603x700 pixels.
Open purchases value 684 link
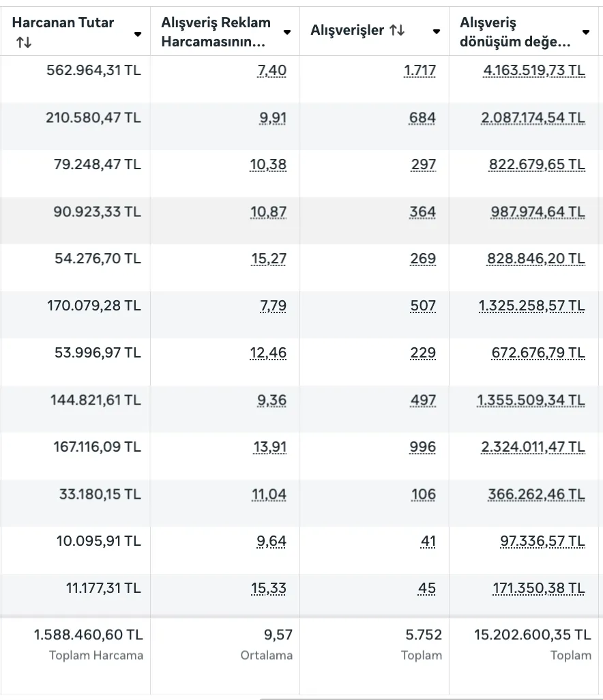pyautogui.click(x=422, y=118)
